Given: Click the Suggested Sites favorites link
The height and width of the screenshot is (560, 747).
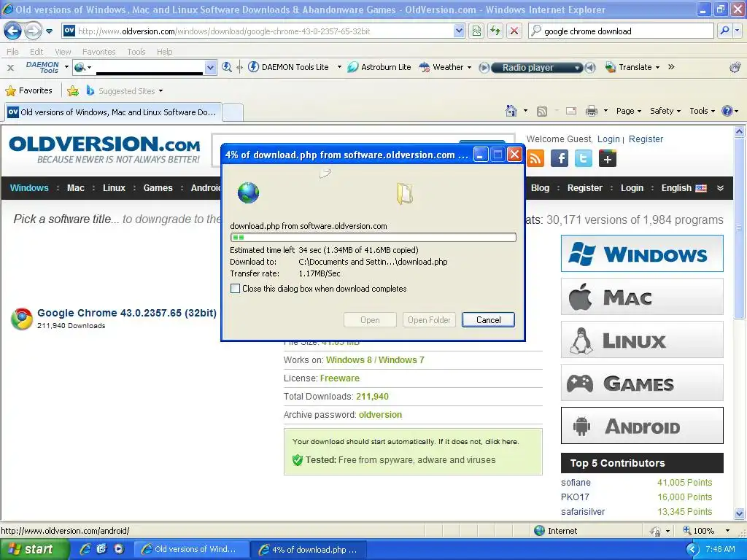Looking at the screenshot, I should 125,90.
